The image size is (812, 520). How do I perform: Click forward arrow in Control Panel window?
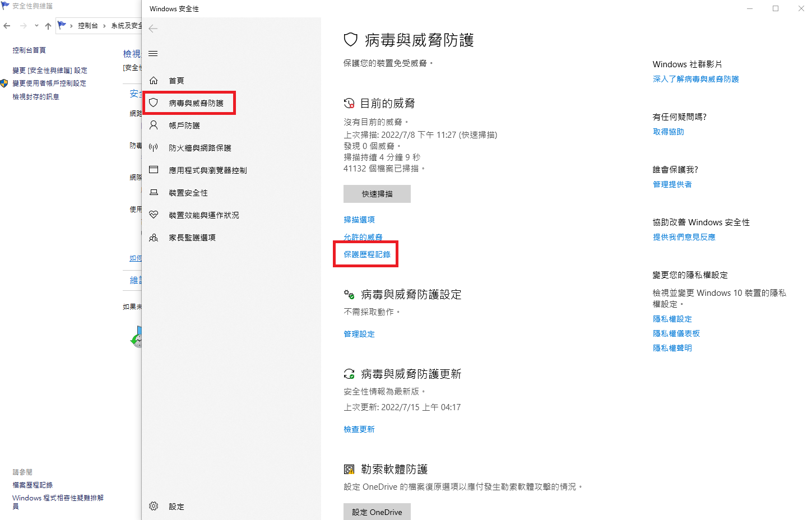click(x=23, y=26)
